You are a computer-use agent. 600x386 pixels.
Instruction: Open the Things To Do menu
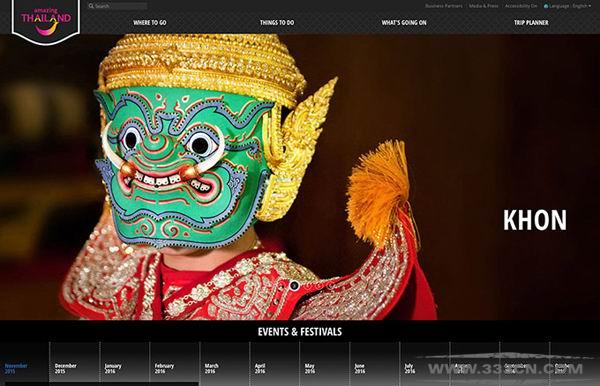(x=277, y=23)
